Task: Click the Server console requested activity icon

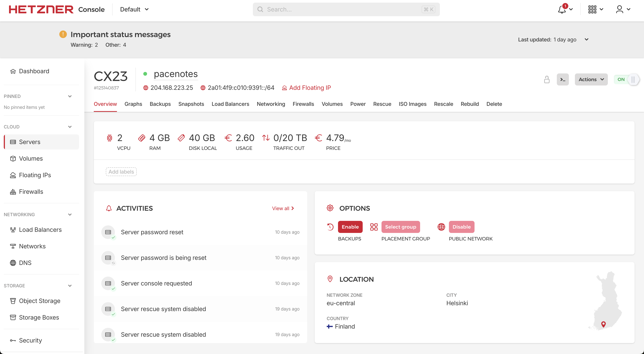Action: [x=108, y=284]
